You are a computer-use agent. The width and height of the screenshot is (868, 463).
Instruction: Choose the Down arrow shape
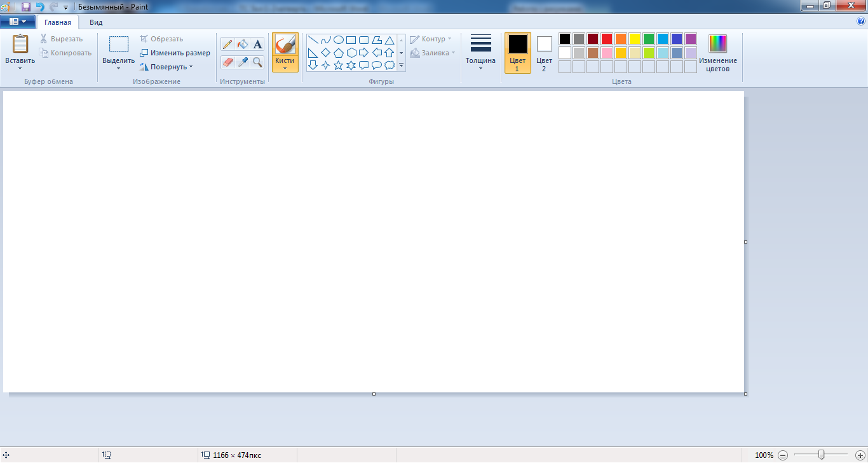[x=313, y=65]
